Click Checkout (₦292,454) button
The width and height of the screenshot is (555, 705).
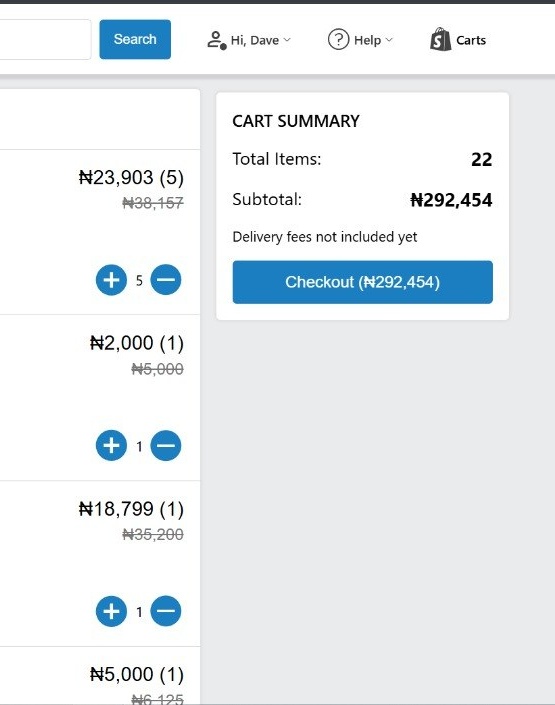click(363, 282)
